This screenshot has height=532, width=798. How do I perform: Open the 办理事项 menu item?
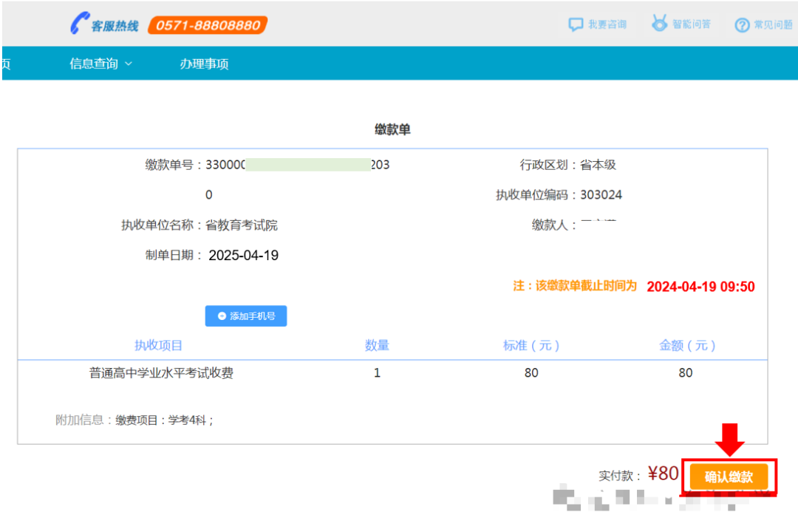(204, 64)
